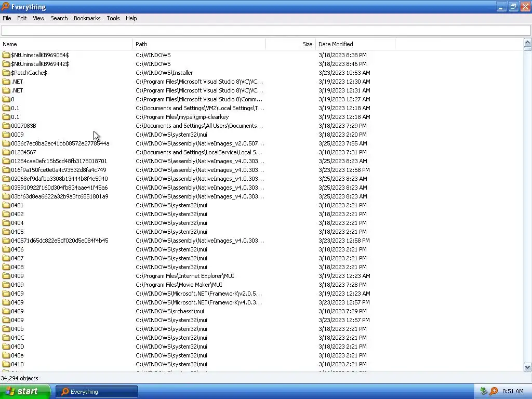Select the folder icon for 0401

coord(6,205)
